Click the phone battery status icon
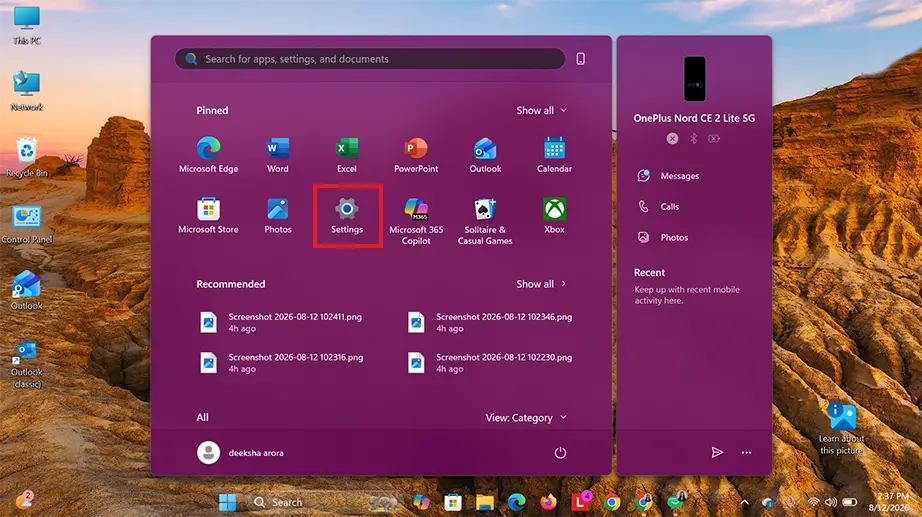The height and width of the screenshot is (517, 922). (714, 139)
